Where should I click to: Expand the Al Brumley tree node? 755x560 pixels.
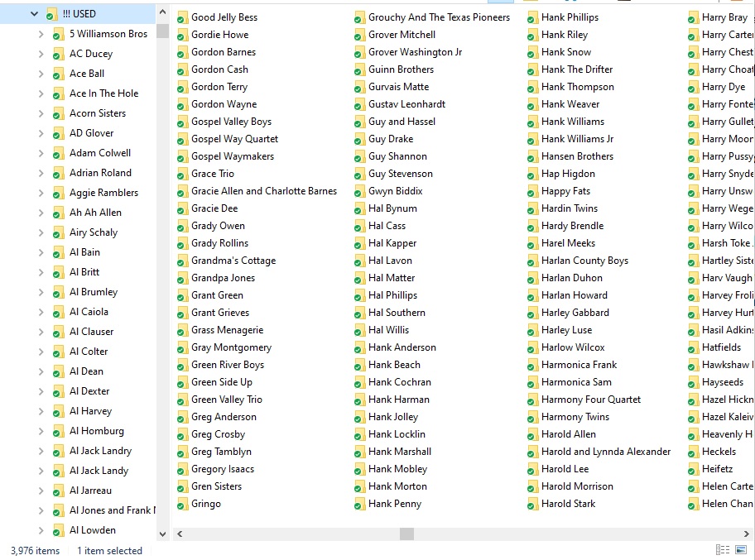click(x=41, y=292)
